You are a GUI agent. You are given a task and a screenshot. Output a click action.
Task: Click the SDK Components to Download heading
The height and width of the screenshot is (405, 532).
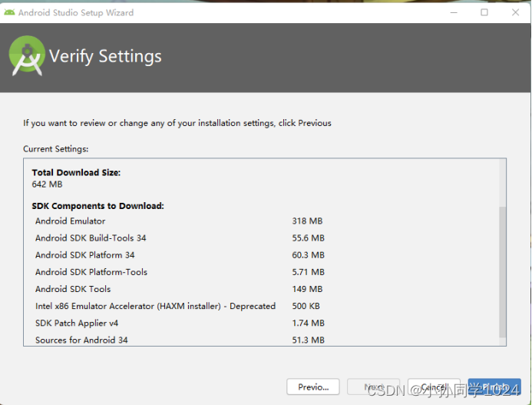click(x=97, y=206)
